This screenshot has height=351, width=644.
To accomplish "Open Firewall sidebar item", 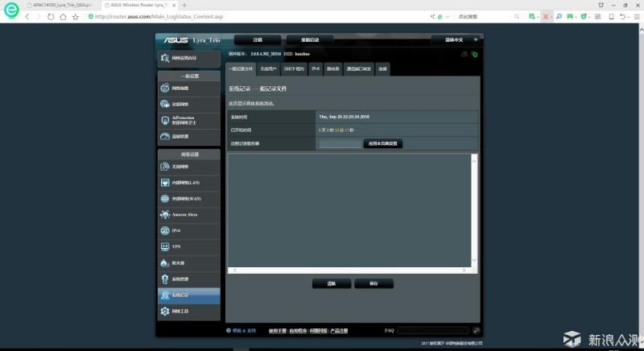I will pos(189,262).
